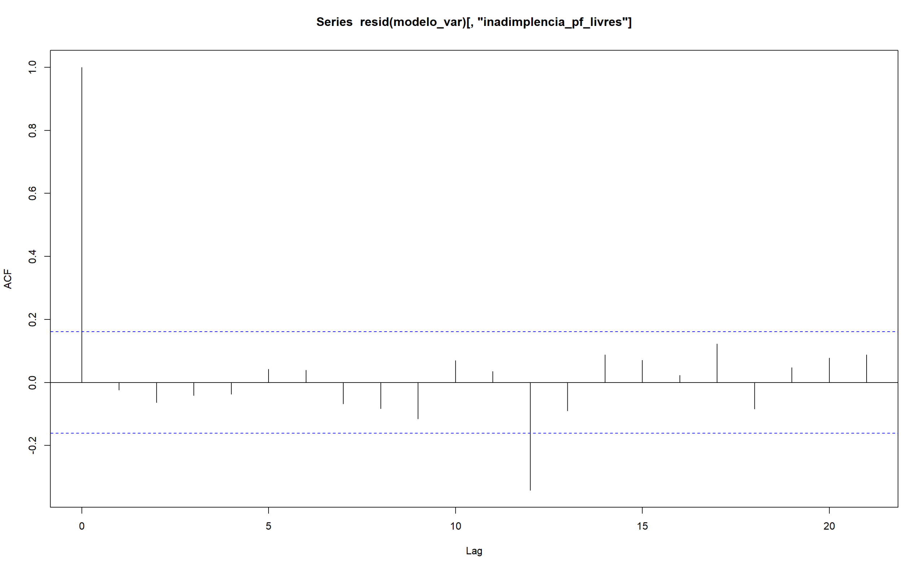
Task: Click the ACF y-axis label
Action: 8,279
